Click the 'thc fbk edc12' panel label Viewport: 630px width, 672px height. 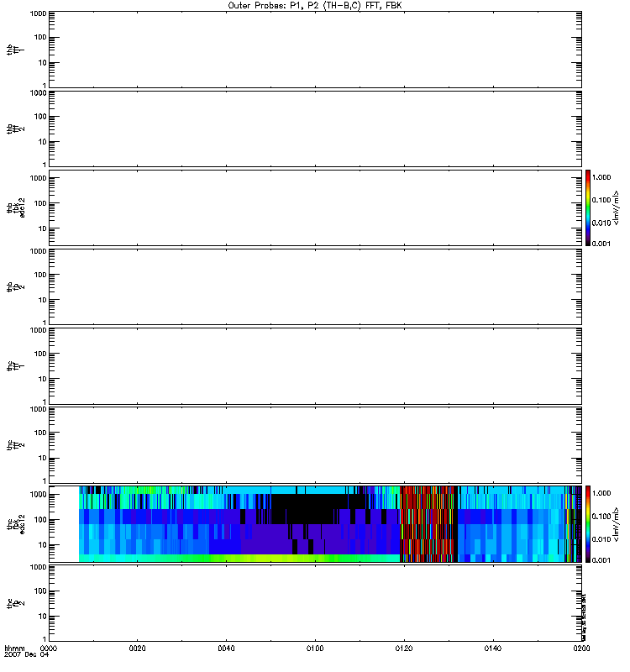(15, 523)
